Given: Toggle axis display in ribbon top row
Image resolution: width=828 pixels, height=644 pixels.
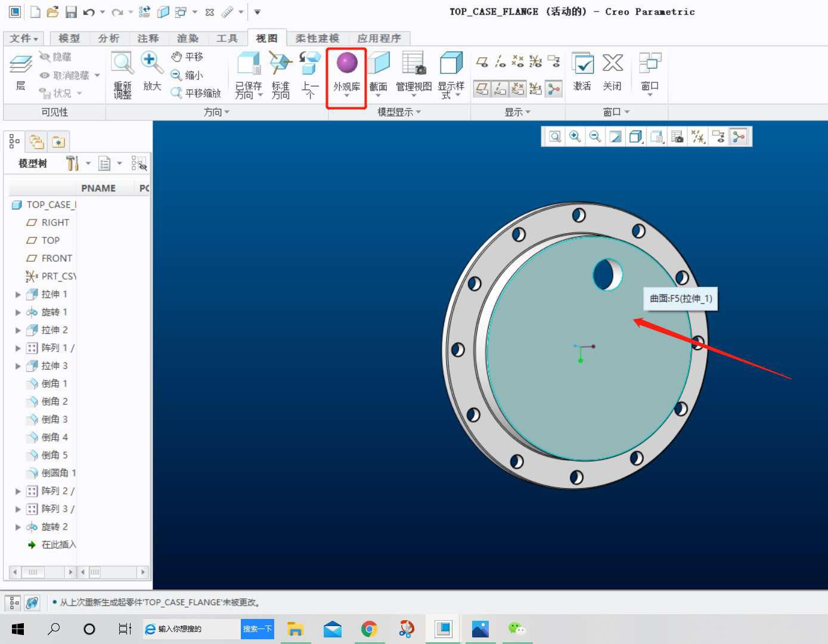Looking at the screenshot, I should pos(500,61).
